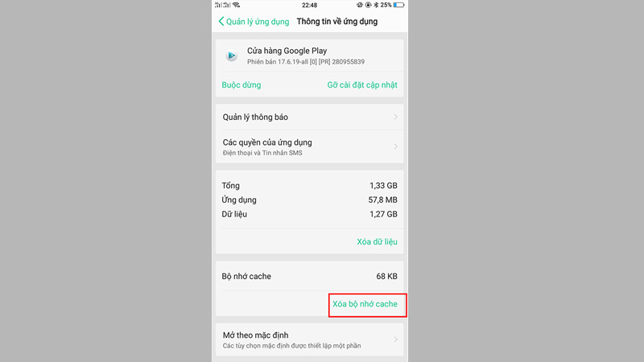The width and height of the screenshot is (644, 362).
Task: Tap the battery indicator icon
Action: [x=398, y=5]
